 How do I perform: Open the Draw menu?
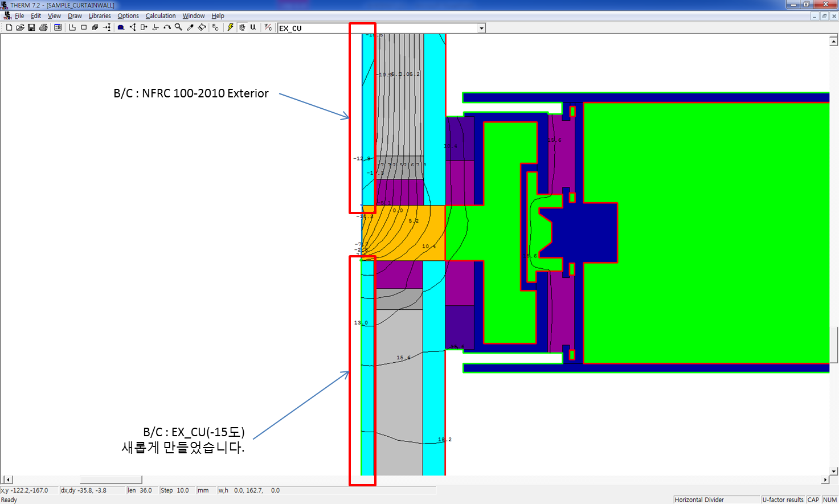(75, 16)
